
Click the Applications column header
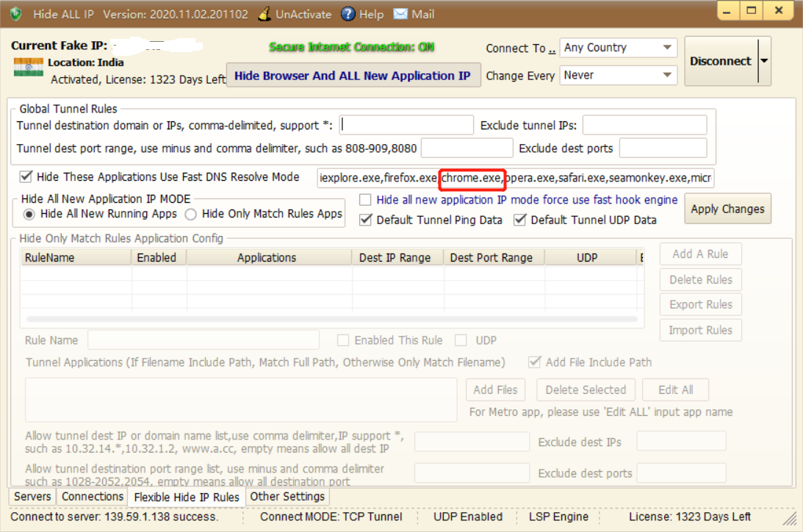click(x=269, y=258)
